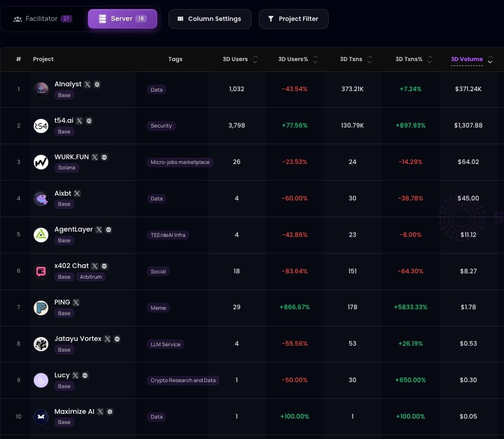
Task: Open PING X profile icon
Action: tap(76, 302)
